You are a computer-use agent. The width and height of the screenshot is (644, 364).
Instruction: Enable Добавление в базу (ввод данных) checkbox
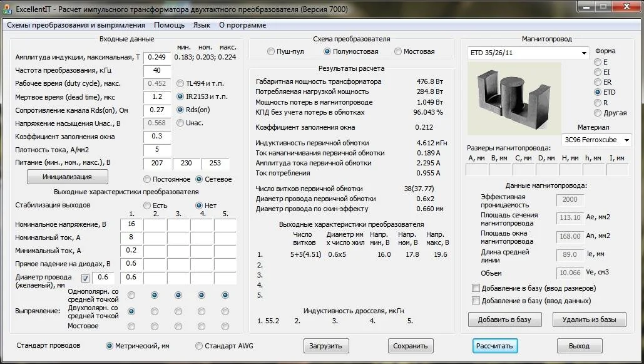[476, 301]
